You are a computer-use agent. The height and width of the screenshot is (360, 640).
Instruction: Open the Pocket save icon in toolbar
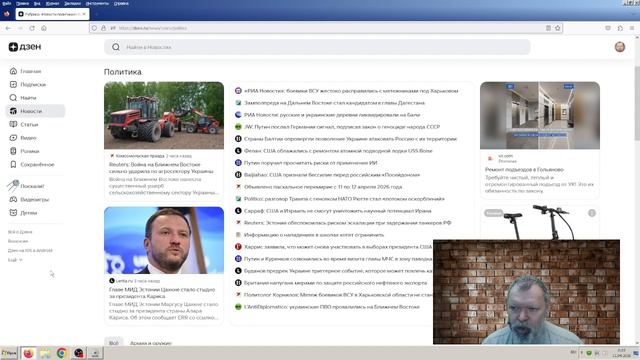coord(608,28)
